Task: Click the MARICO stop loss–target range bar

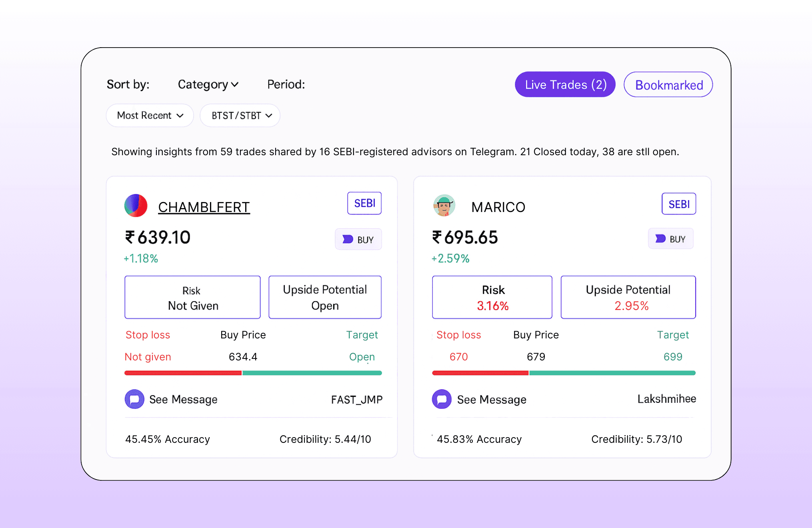Action: (x=564, y=373)
